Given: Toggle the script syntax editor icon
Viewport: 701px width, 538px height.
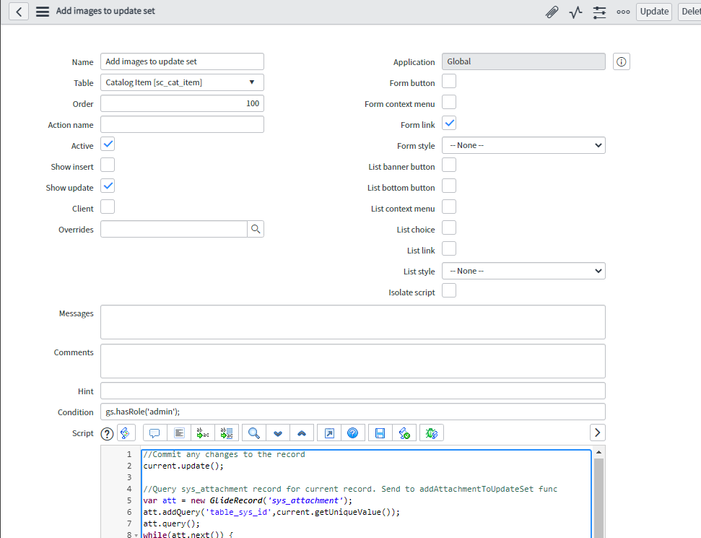Looking at the screenshot, I should point(125,433).
